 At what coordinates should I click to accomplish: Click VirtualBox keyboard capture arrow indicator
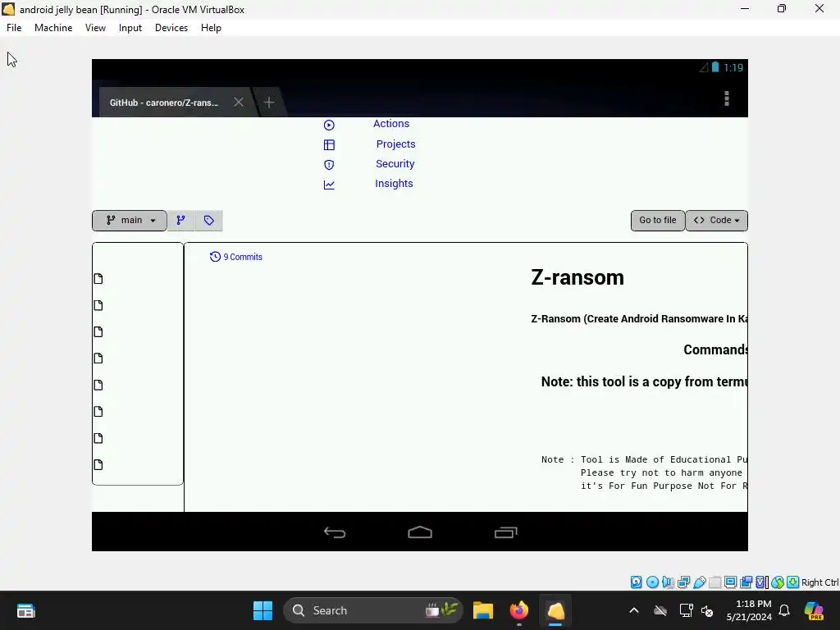point(793,582)
